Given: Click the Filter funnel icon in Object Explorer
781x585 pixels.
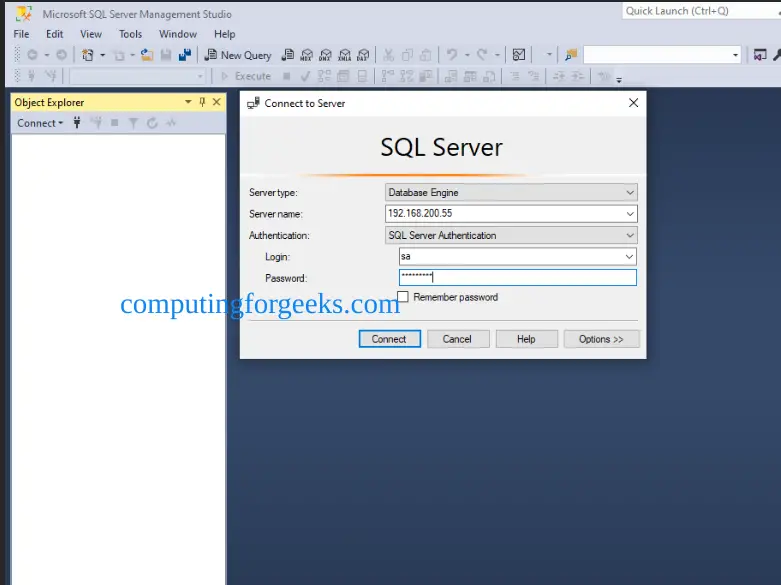Looking at the screenshot, I should (x=133, y=123).
